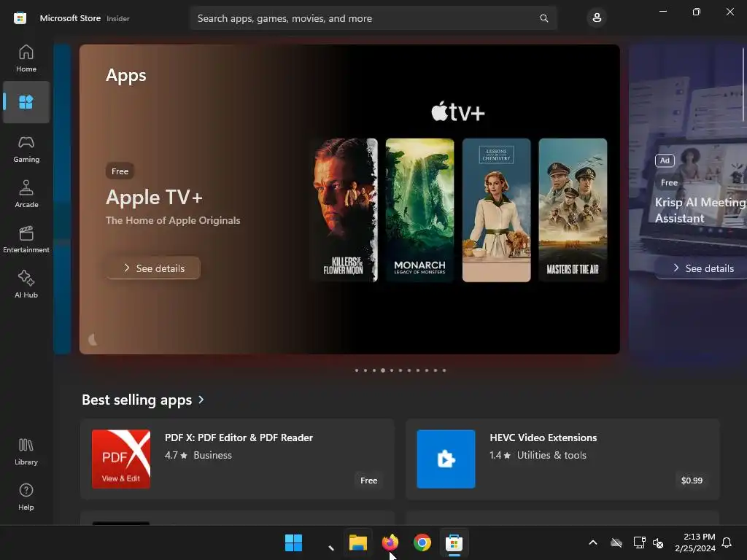Click the network display tray icon

[x=639, y=542]
